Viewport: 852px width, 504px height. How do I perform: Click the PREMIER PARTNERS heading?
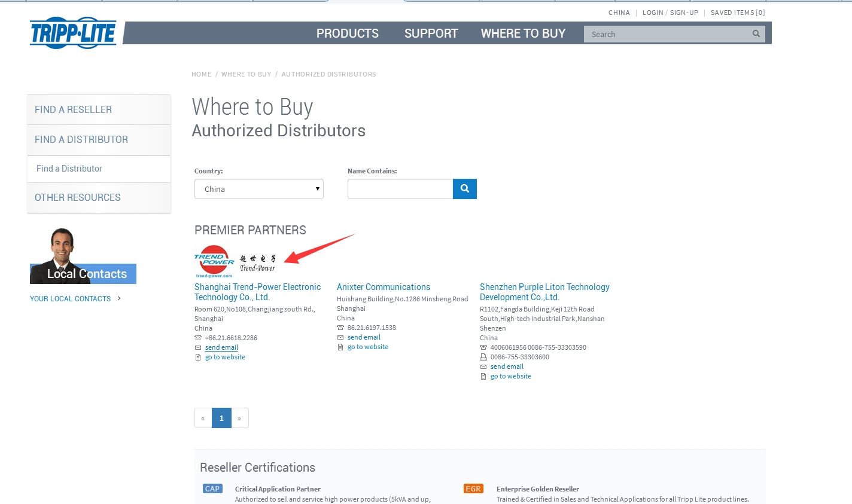250,230
